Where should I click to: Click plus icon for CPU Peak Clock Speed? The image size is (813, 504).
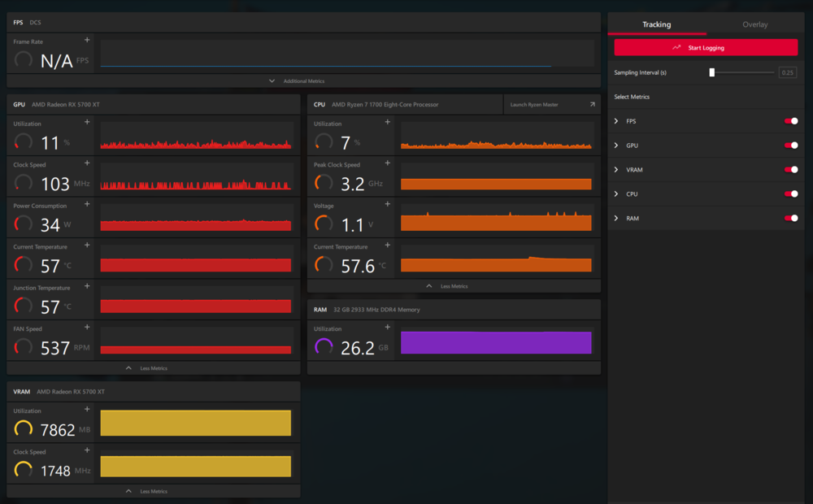click(388, 163)
